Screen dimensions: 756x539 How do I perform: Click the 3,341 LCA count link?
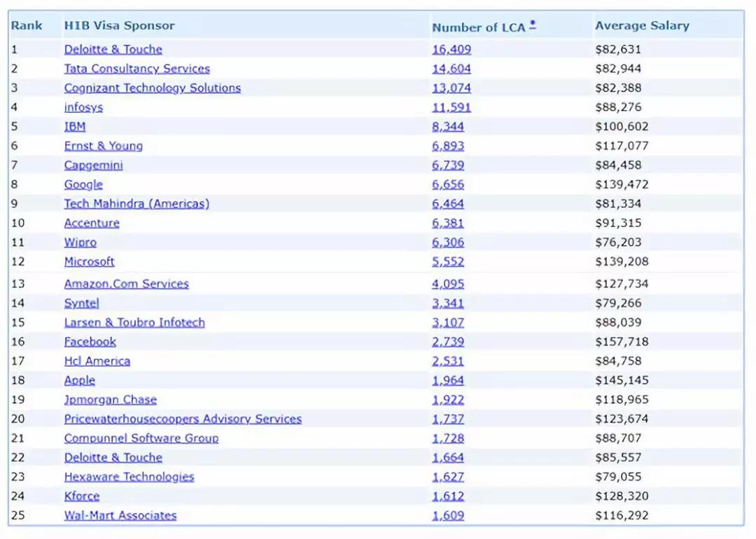tap(448, 303)
